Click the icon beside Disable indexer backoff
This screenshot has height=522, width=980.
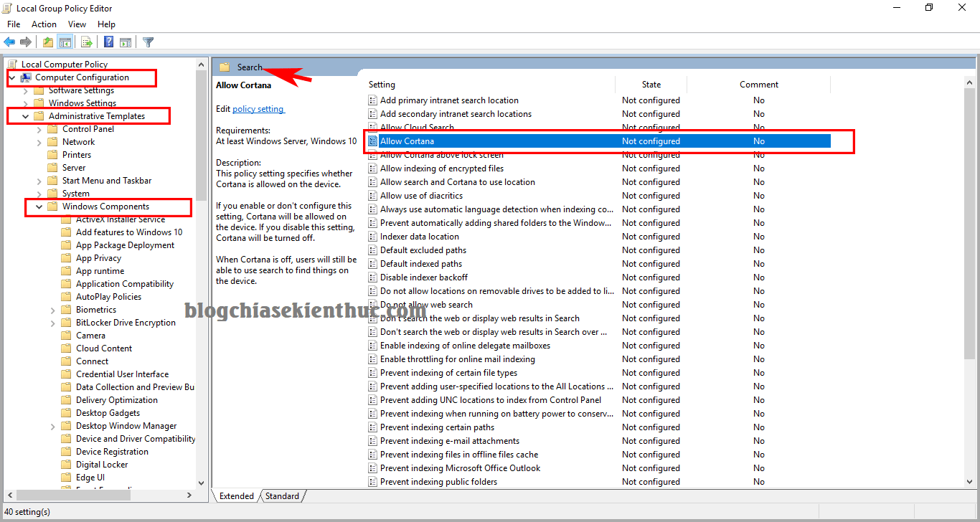(x=373, y=277)
